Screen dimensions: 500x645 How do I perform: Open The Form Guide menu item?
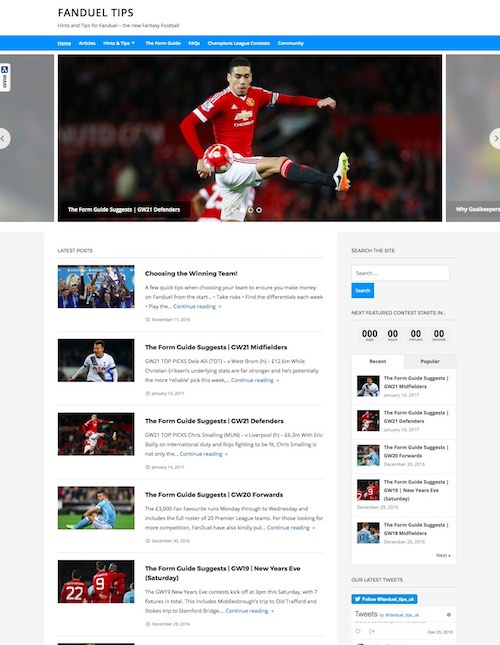163,43
